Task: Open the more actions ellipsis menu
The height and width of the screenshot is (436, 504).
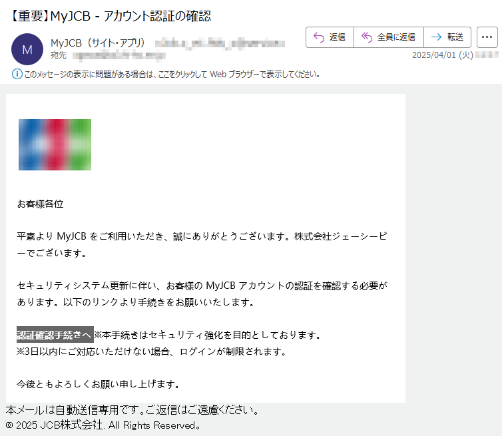Action: click(x=487, y=37)
